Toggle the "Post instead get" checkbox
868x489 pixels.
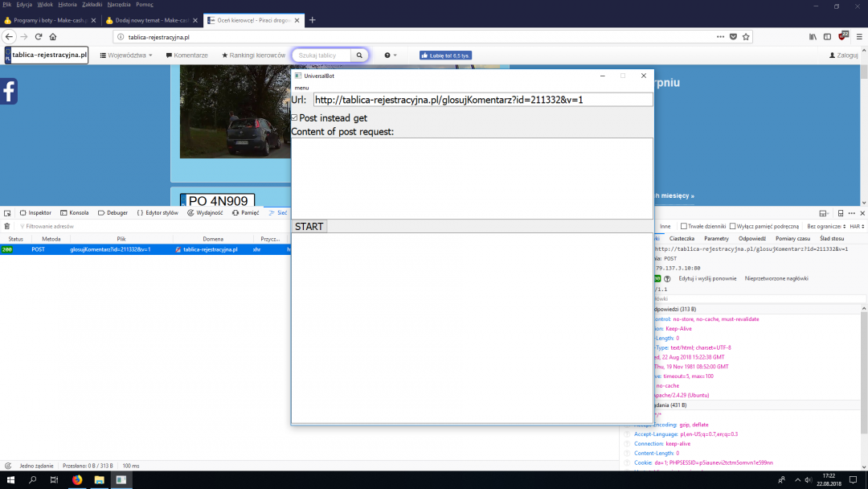(294, 118)
